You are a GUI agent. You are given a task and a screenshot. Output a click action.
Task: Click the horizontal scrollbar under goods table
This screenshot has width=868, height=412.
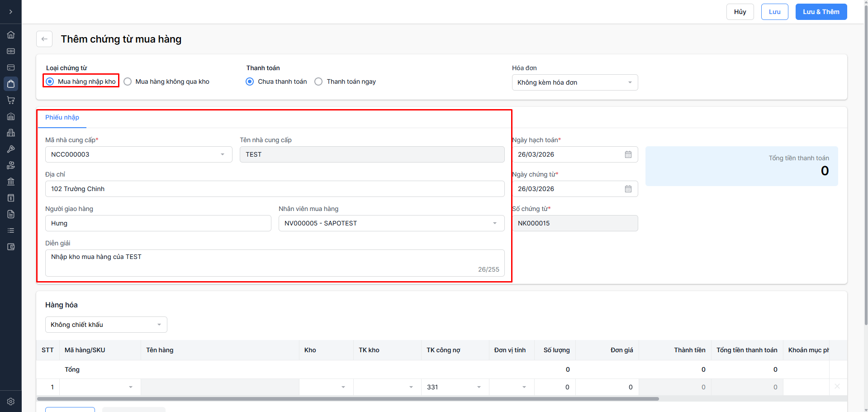pyautogui.click(x=347, y=399)
